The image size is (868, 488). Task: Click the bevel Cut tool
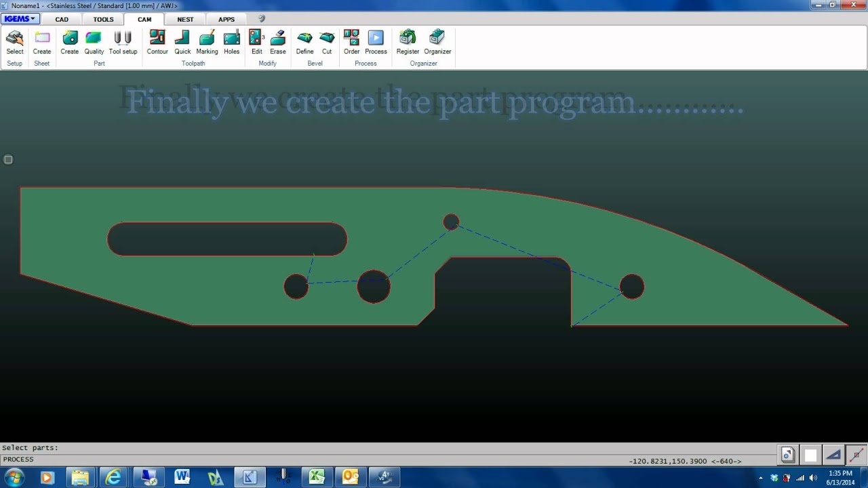tap(327, 42)
